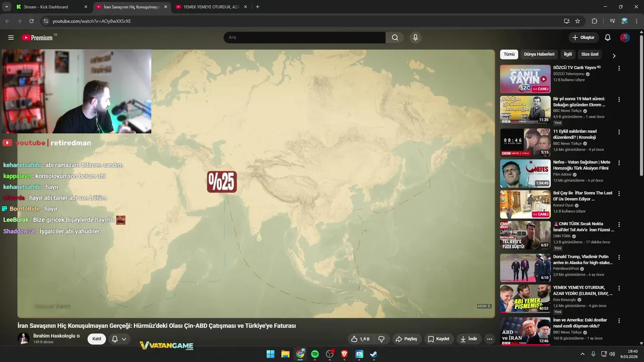This screenshot has height=362, width=644.
Task: Open options for CNN TÜRK Sıcak Nokta video
Action: pyautogui.click(x=619, y=225)
